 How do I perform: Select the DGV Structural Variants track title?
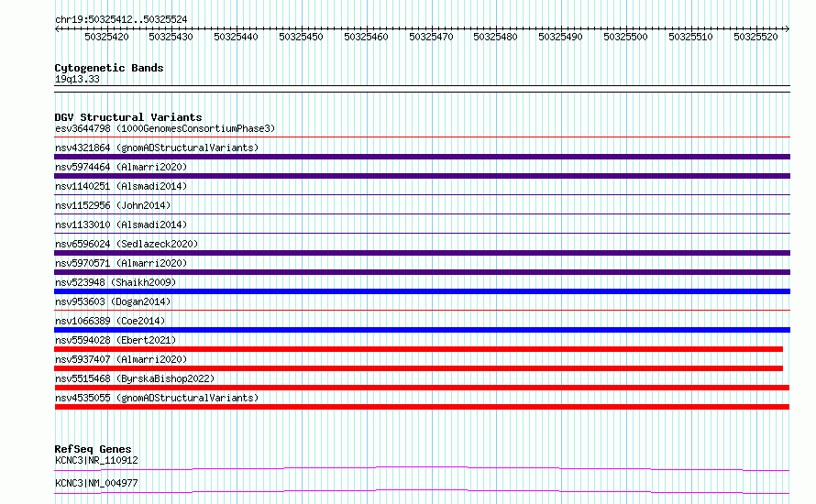pos(128,117)
